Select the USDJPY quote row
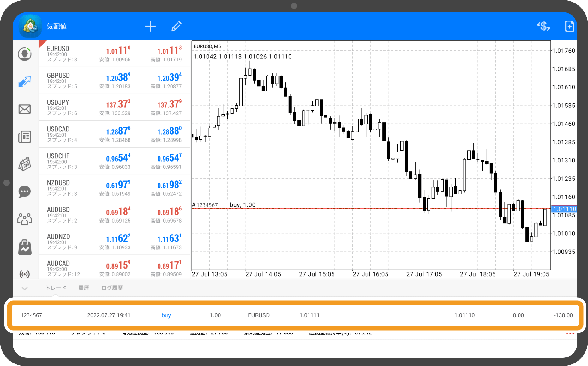 click(114, 107)
